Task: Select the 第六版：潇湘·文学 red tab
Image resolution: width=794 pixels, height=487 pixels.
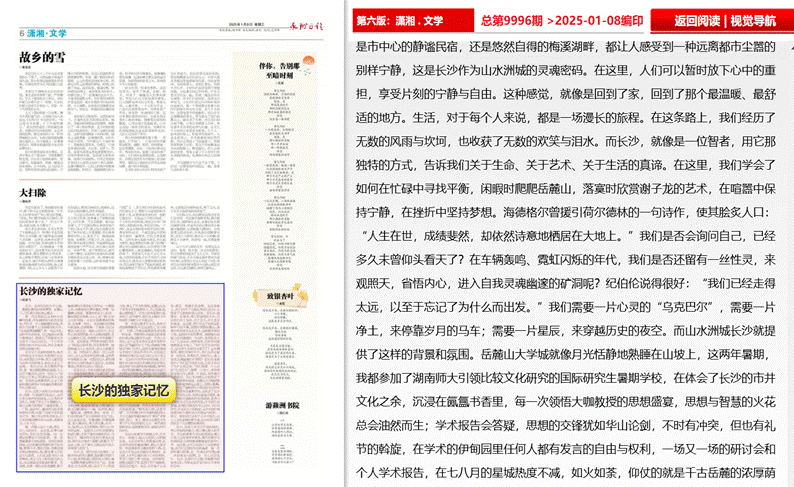Action: [399, 19]
